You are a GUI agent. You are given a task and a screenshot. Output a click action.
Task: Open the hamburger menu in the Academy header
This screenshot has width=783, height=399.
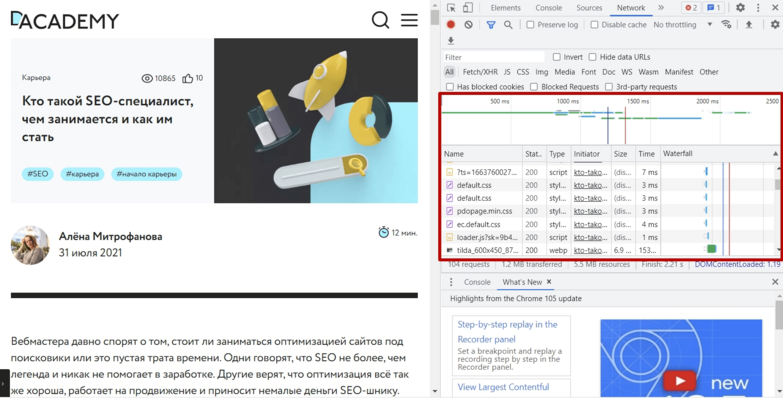[409, 20]
